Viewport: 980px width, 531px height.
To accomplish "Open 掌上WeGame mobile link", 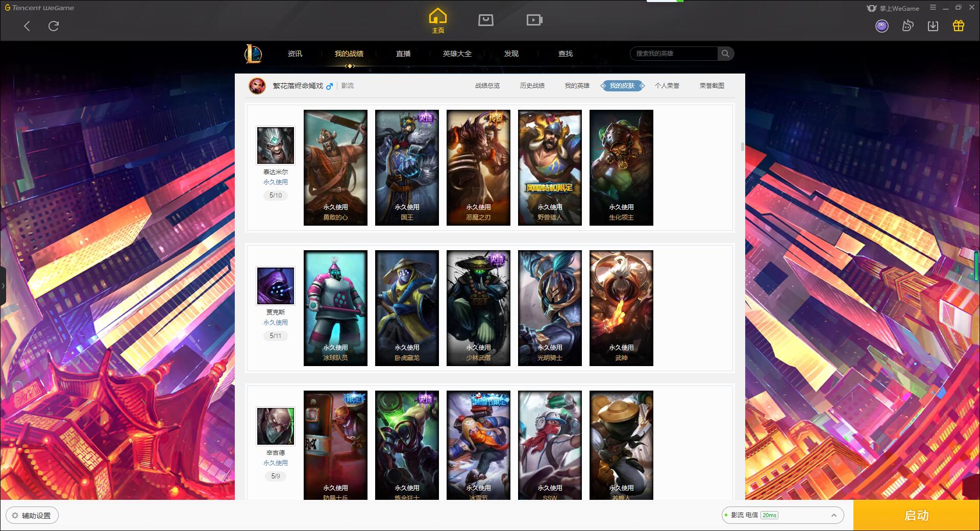I will tap(893, 8).
